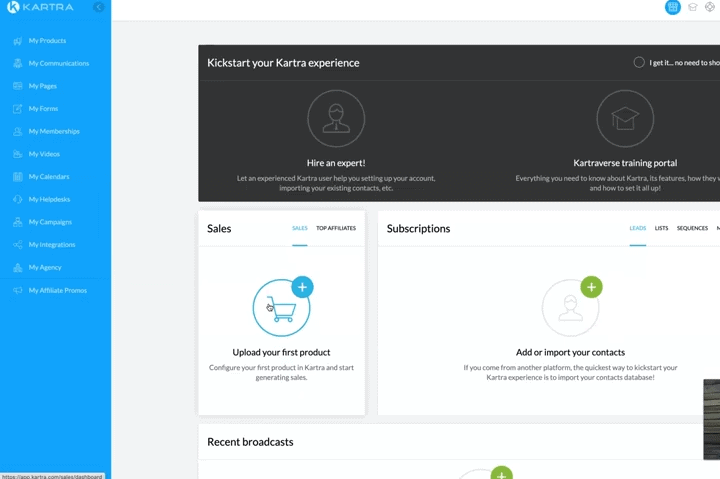Screen dimensions: 720x479
Task: Click the 'Kickstart your Kartra experience' heading
Action: click(283, 63)
